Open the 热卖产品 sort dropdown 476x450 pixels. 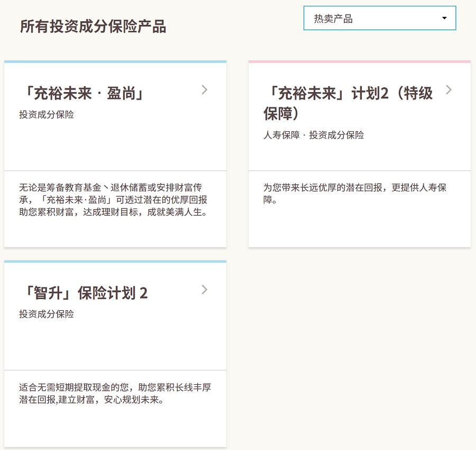(379, 19)
